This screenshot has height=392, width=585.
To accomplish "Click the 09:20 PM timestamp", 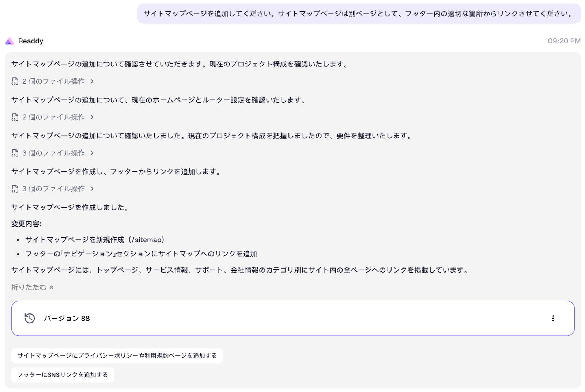I will (x=564, y=41).
